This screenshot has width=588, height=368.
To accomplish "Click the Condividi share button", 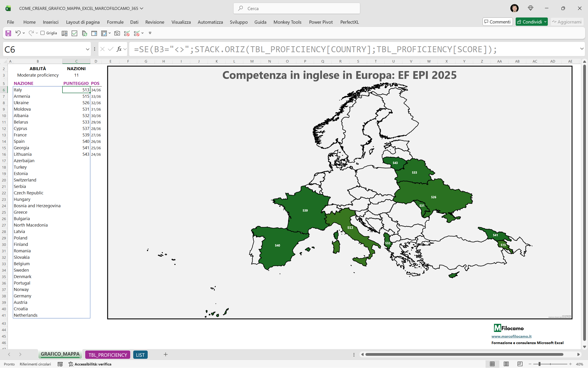I will point(529,22).
